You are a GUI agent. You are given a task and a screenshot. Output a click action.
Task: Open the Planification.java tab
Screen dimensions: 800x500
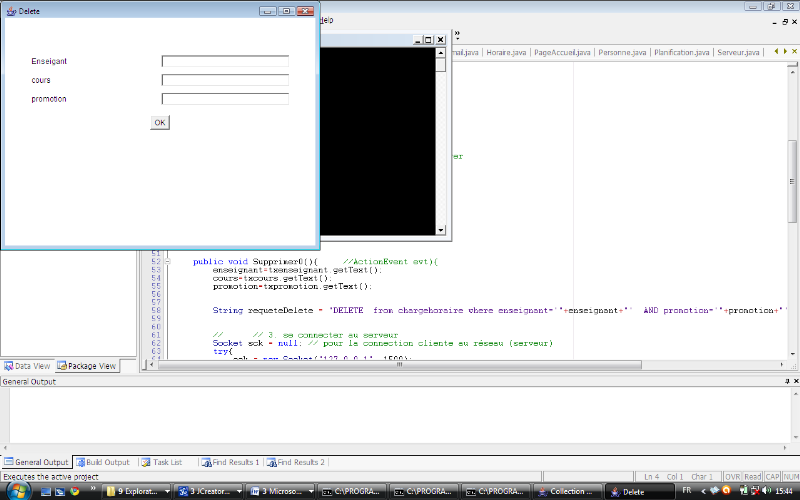pyautogui.click(x=681, y=52)
